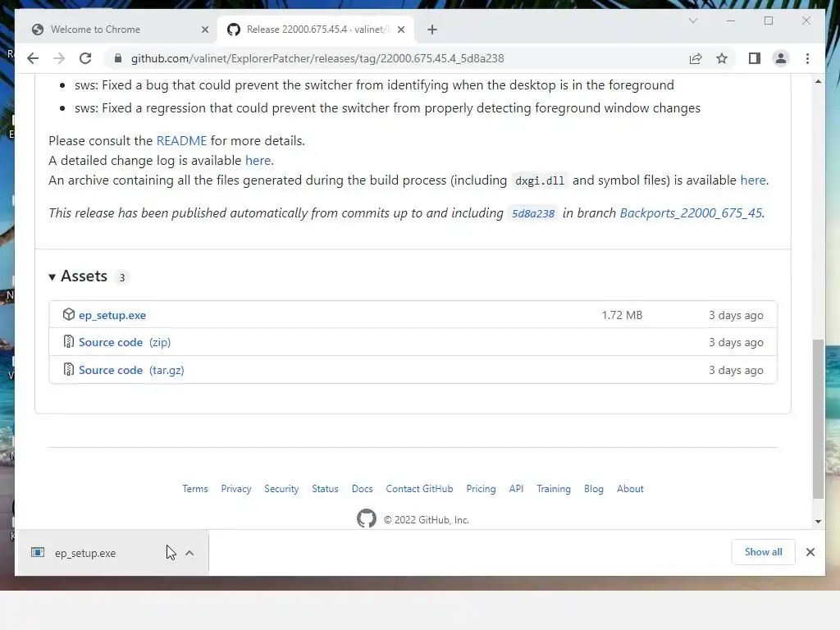The image size is (840, 630).
Task: Open the Contact GitHub footer link
Action: pos(419,489)
